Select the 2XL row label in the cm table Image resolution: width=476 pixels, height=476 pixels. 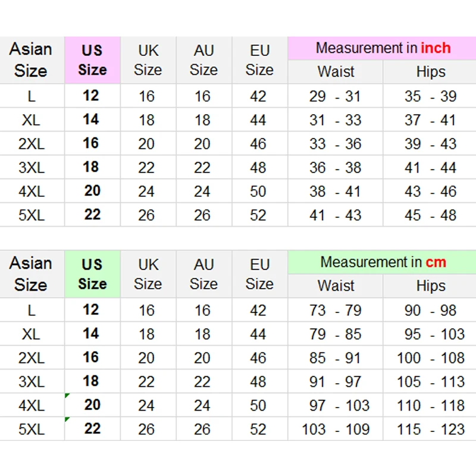point(32,358)
